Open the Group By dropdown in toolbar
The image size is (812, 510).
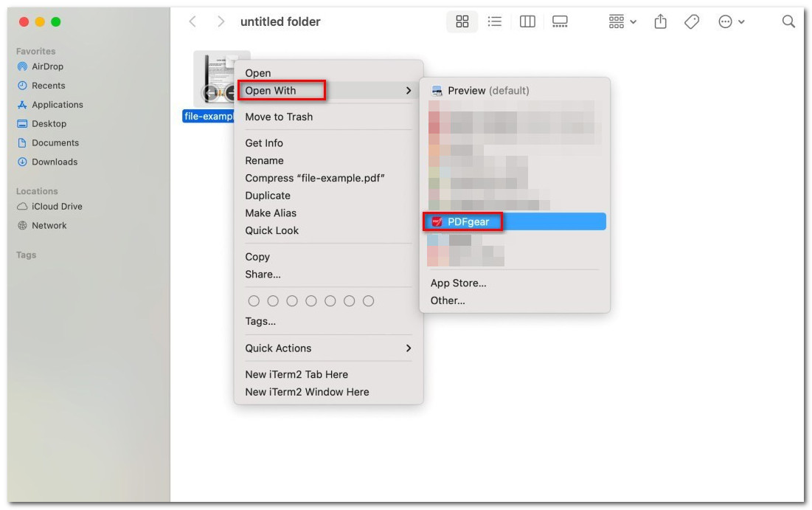[x=622, y=22]
